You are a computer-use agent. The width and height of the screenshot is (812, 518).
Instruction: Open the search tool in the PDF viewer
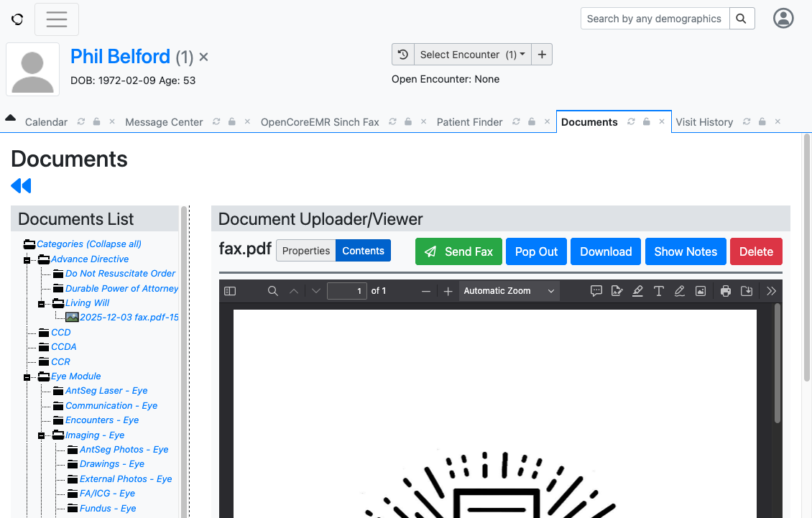click(x=272, y=290)
